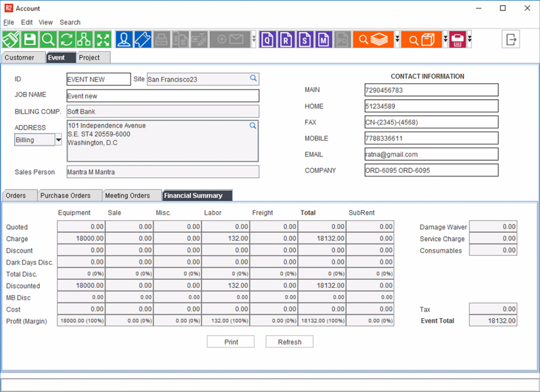This screenshot has height=392, width=540.
Task: Click the magnifier icon in the Site field
Action: (x=253, y=79)
